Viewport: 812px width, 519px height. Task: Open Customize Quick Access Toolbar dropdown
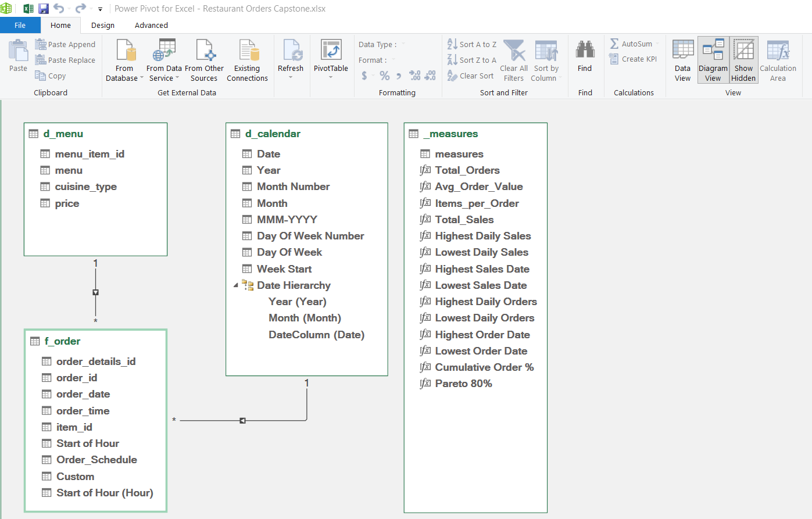(100, 9)
